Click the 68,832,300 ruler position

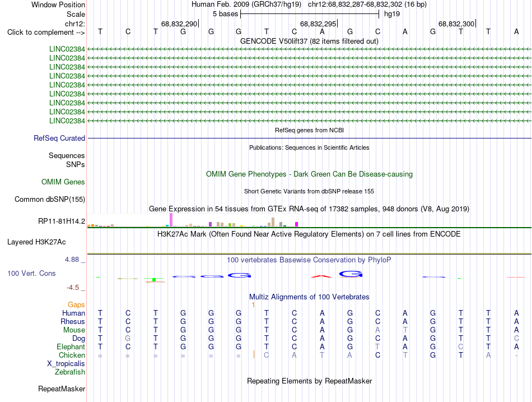(456, 24)
